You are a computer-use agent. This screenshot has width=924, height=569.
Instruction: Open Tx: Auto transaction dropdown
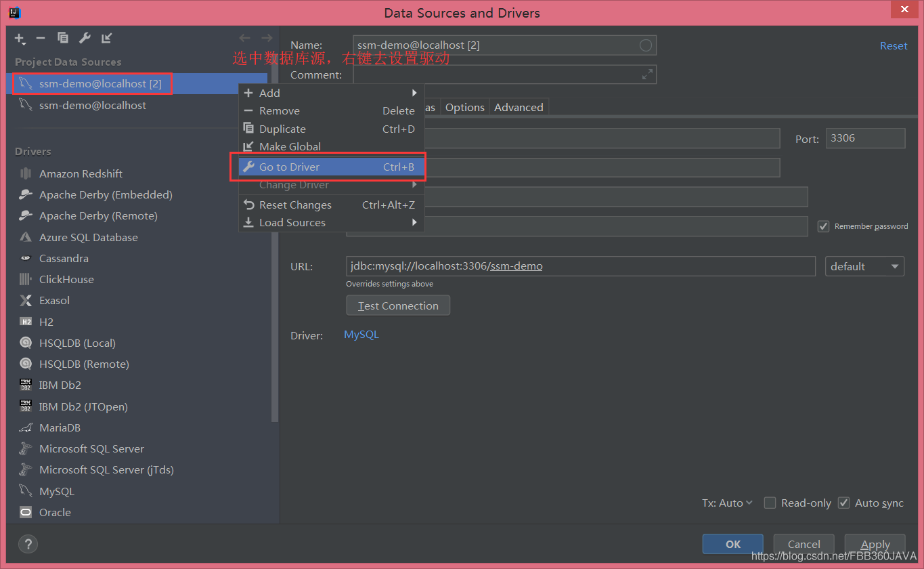(x=727, y=503)
